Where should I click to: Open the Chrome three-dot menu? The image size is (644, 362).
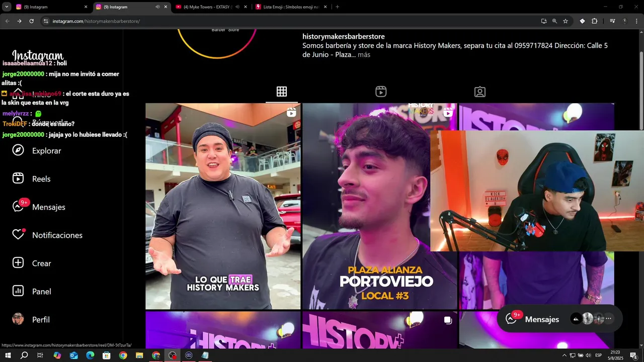point(635,21)
